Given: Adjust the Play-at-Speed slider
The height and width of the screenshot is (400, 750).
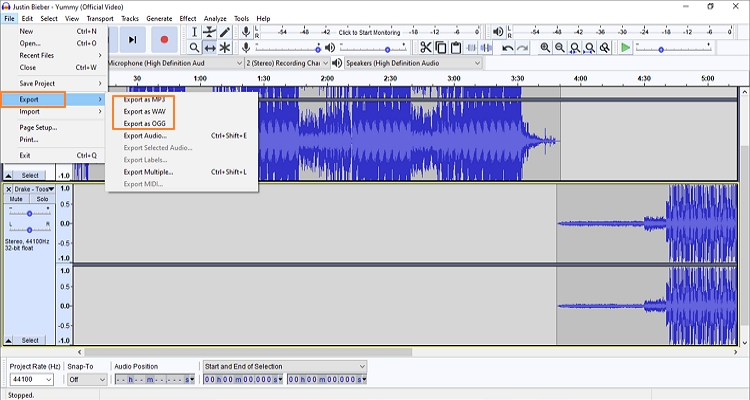Looking at the screenshot, I should pos(673,47).
